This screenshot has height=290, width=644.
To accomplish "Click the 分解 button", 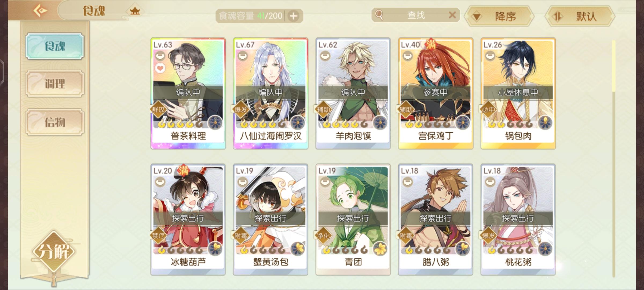I will coord(54,251).
